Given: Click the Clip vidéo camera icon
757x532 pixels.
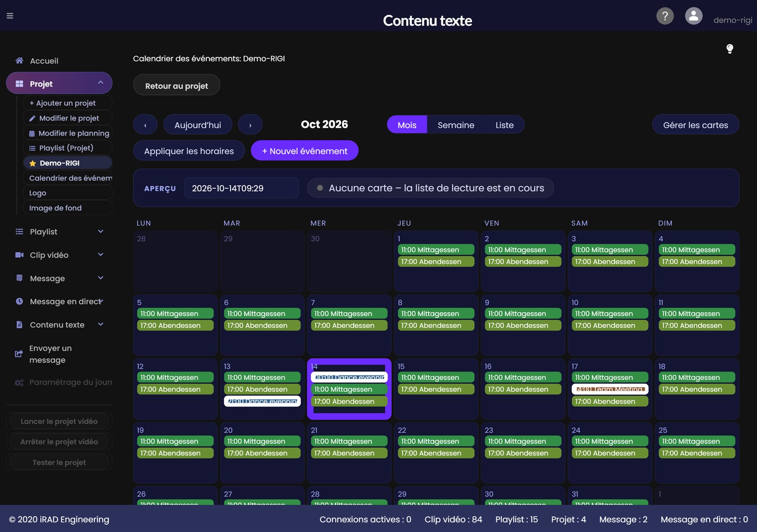Looking at the screenshot, I should pyautogui.click(x=19, y=255).
